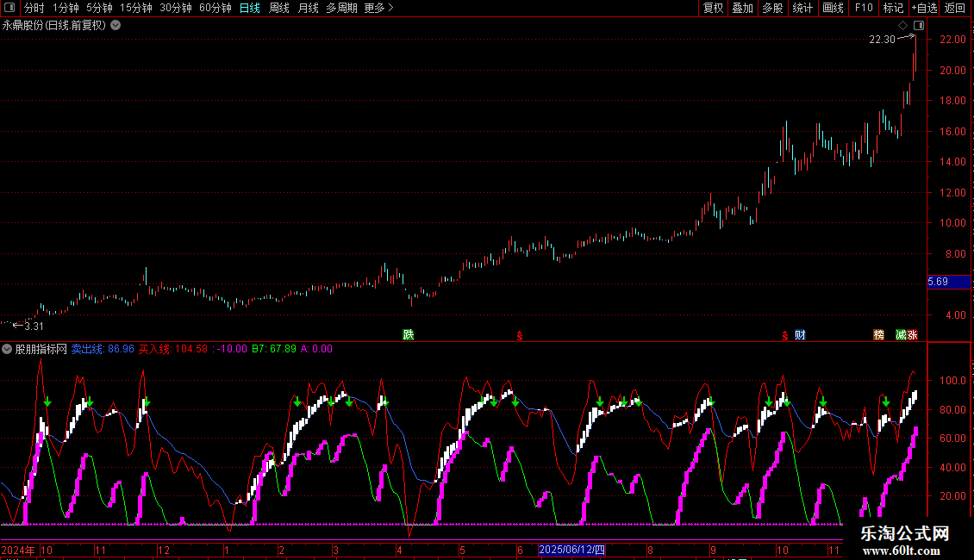Add stock to watchlist with +自选

[924, 8]
